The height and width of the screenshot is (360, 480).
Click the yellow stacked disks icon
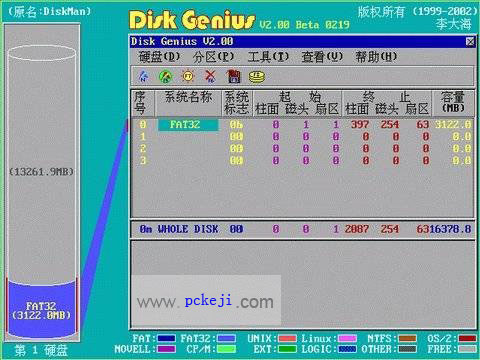pyautogui.click(x=257, y=77)
